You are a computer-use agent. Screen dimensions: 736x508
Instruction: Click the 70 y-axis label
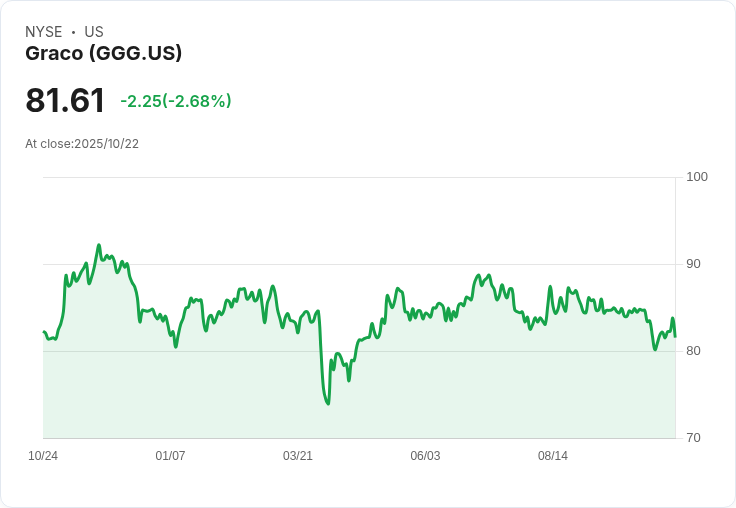tap(693, 438)
